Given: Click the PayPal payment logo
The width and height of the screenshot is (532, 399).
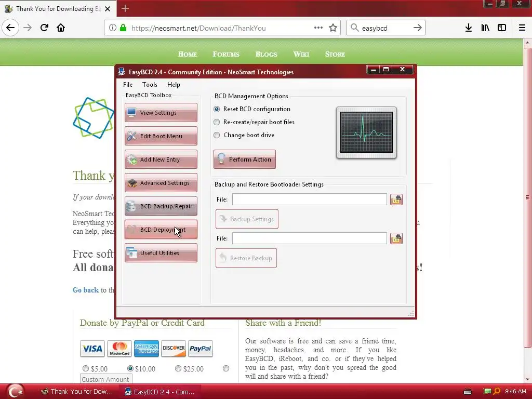Looking at the screenshot, I should 200,349.
